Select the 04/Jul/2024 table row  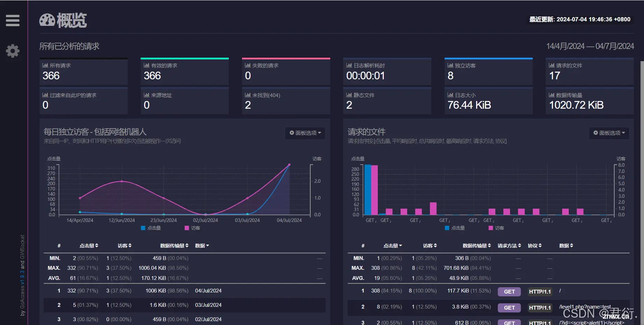[184, 291]
